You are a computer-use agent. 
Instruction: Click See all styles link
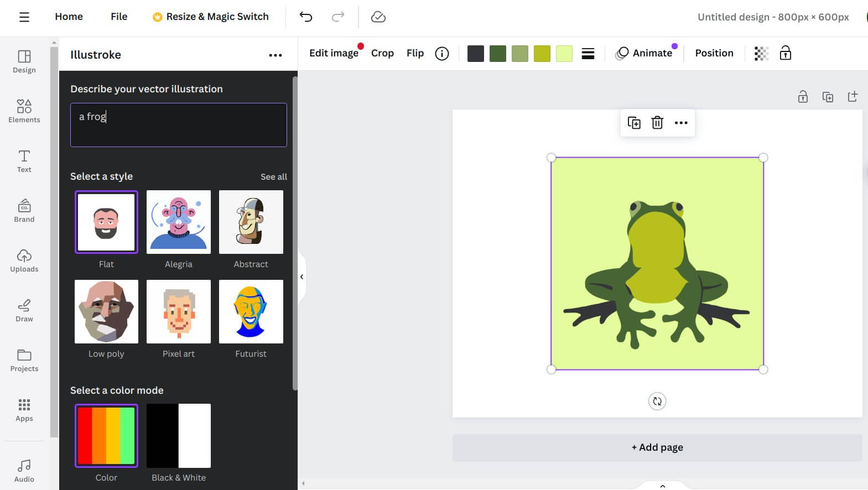tap(274, 177)
